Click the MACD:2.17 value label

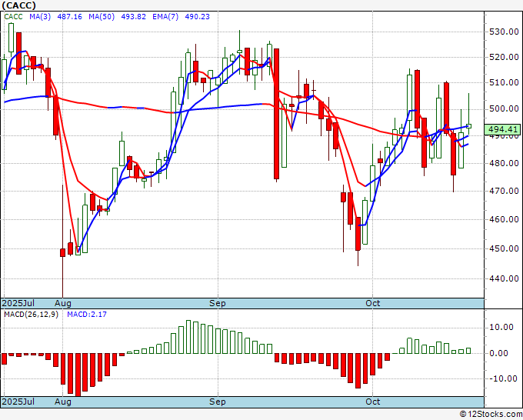pyautogui.click(x=87, y=315)
